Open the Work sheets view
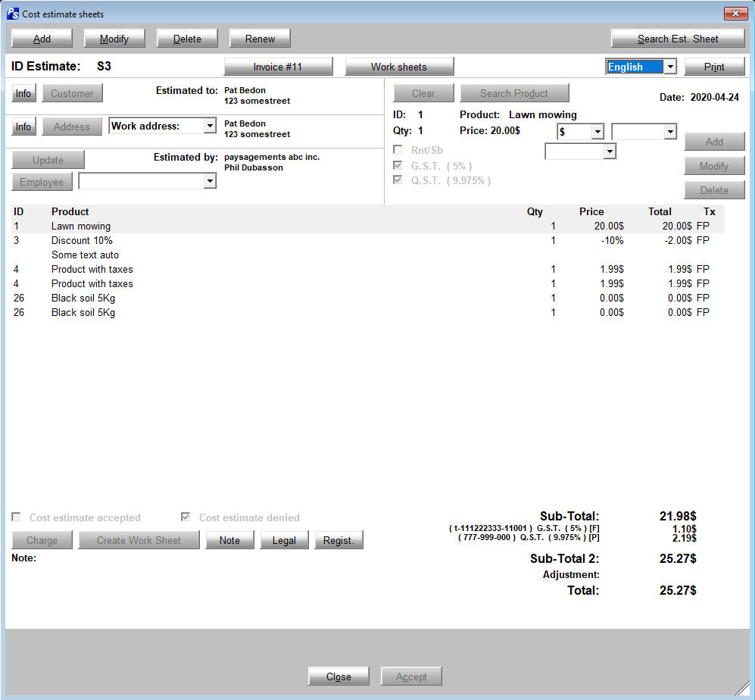The height and width of the screenshot is (700, 755). coord(399,67)
